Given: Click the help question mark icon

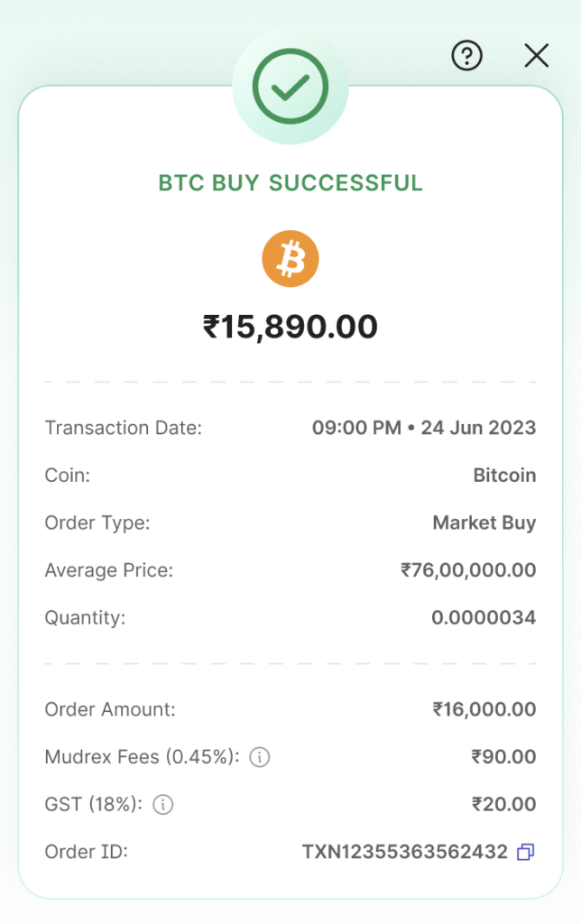Looking at the screenshot, I should point(466,56).
